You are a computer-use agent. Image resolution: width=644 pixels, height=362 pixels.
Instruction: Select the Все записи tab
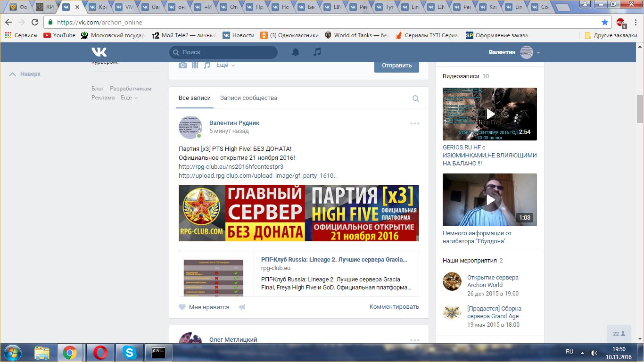(194, 98)
